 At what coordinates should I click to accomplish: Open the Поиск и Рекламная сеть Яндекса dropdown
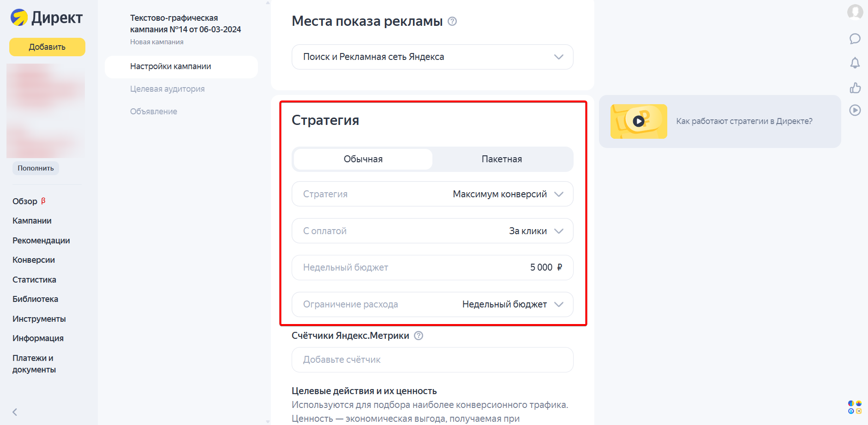coord(432,57)
